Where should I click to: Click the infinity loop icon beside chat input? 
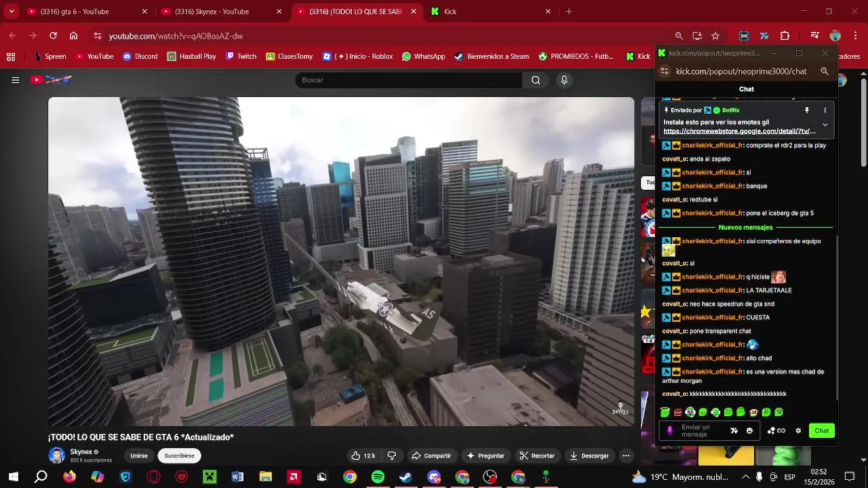[x=781, y=431]
